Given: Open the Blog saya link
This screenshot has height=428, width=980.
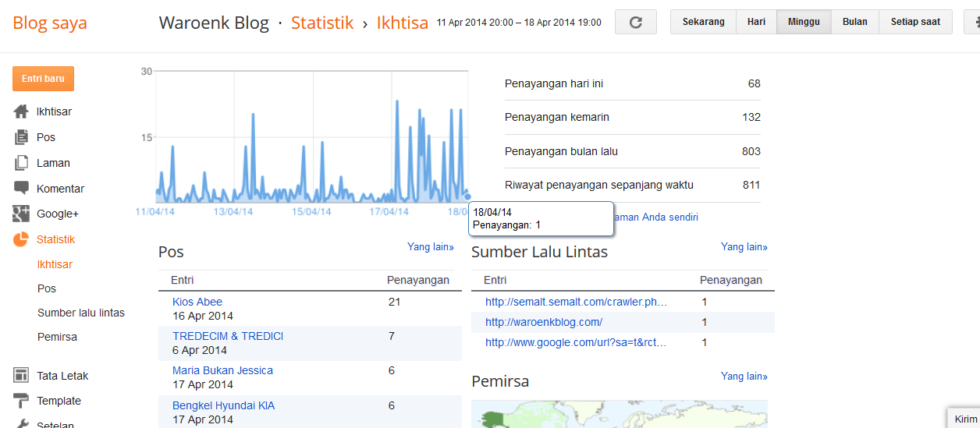Looking at the screenshot, I should coord(50,23).
